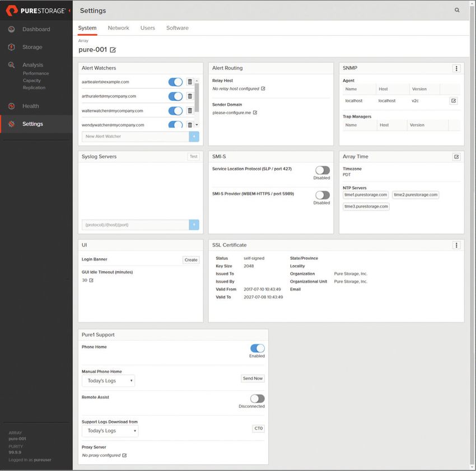Open the SNMP panel options menu
The width and height of the screenshot is (476, 471).
coord(456,68)
